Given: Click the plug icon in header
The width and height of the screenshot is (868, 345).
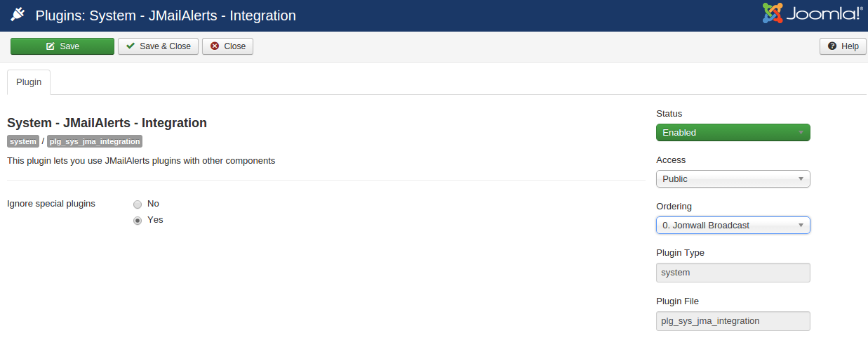Looking at the screenshot, I should [x=18, y=15].
